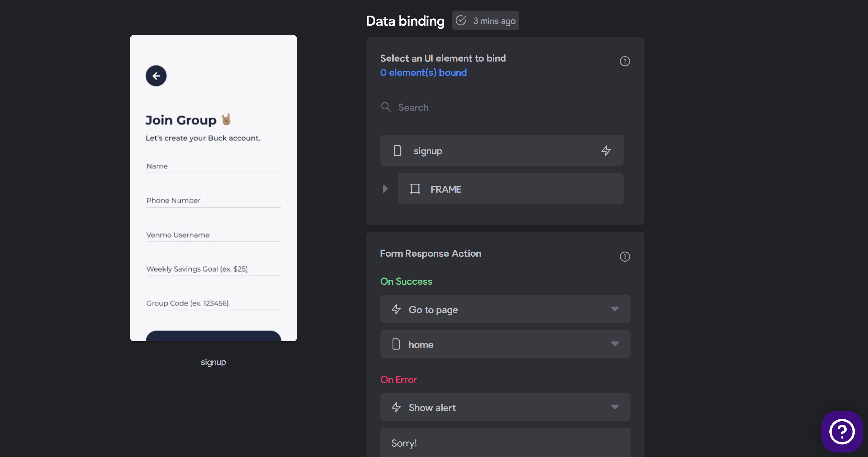Select the FRAME element row

coord(510,189)
